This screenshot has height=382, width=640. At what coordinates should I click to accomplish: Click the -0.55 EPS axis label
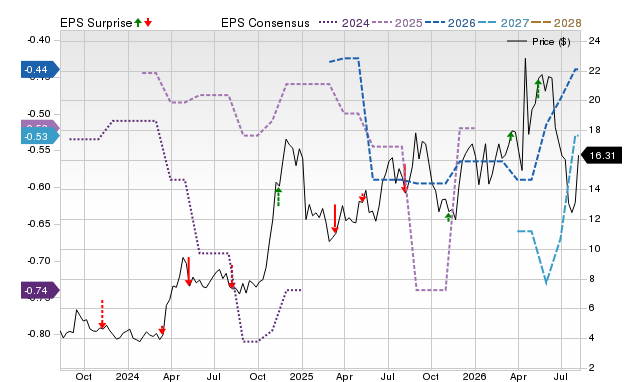[x=39, y=150]
